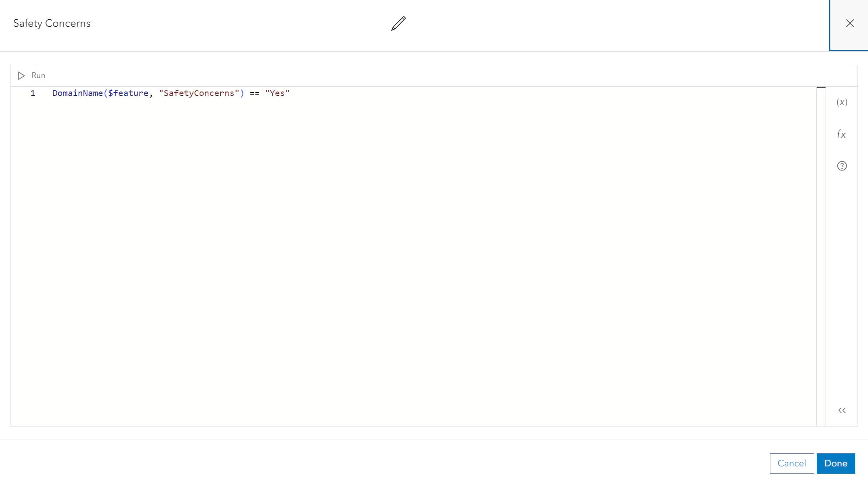Image resolution: width=868 pixels, height=483 pixels.
Task: Toggle the collapse sidebar << control
Action: point(842,410)
